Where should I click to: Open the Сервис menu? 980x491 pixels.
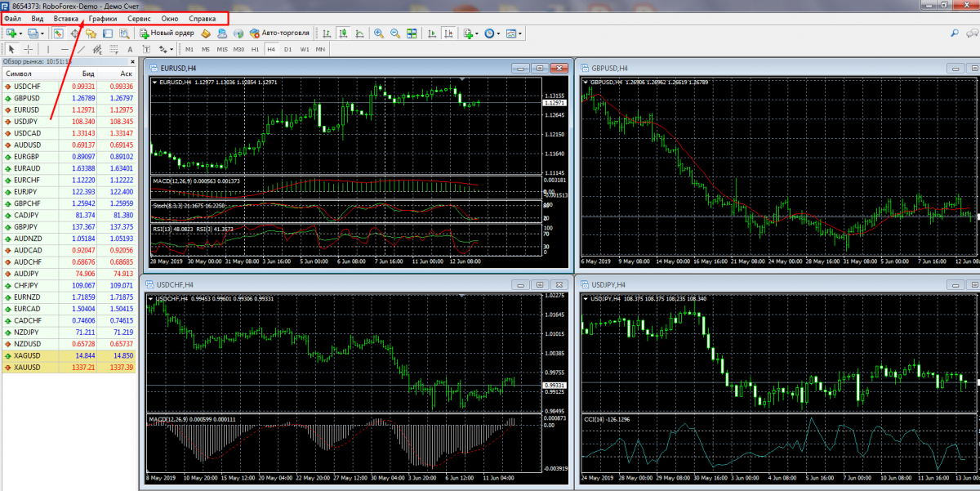[138, 18]
